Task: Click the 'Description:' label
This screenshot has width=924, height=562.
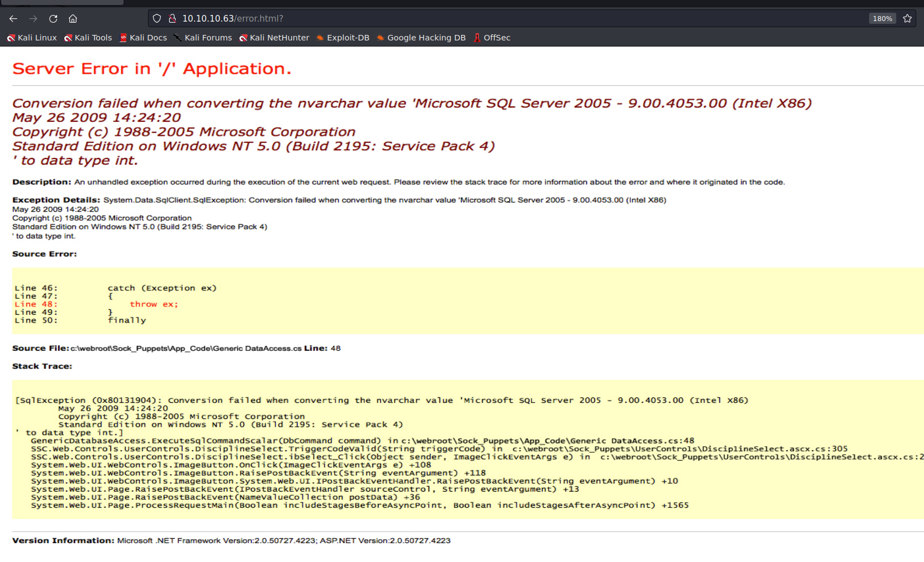Action: coord(42,182)
